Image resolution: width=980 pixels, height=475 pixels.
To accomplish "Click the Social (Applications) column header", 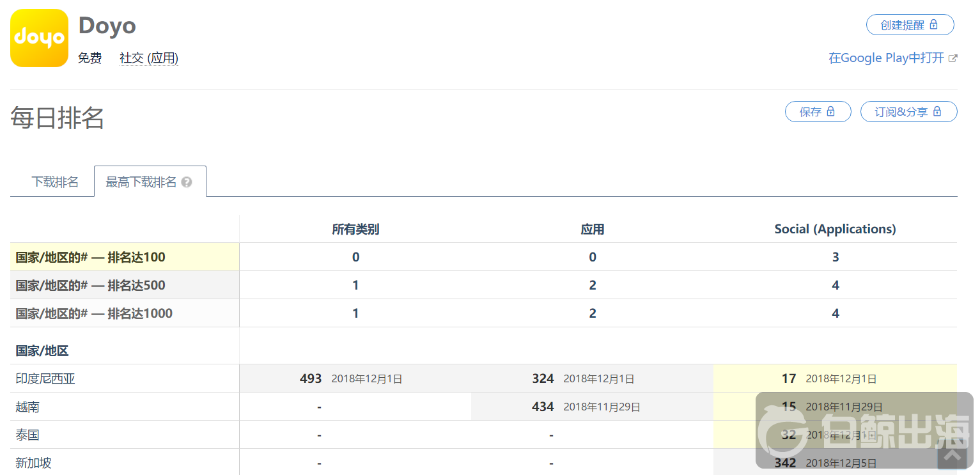I will pos(835,229).
